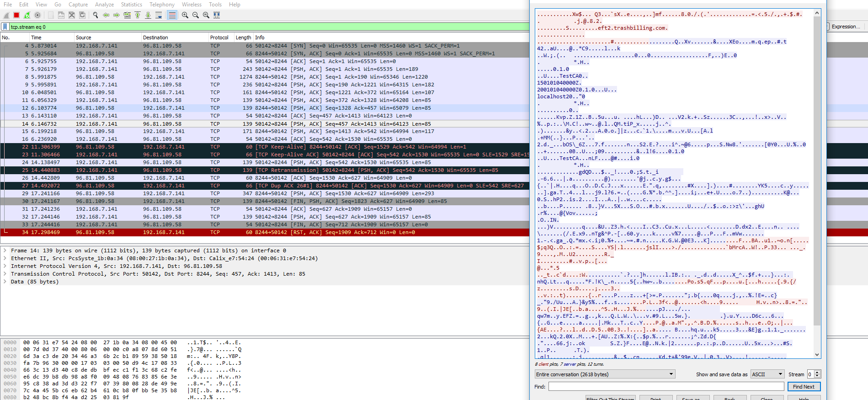
Task: Click the scroll up arrow of stream text
Action: tap(817, 13)
